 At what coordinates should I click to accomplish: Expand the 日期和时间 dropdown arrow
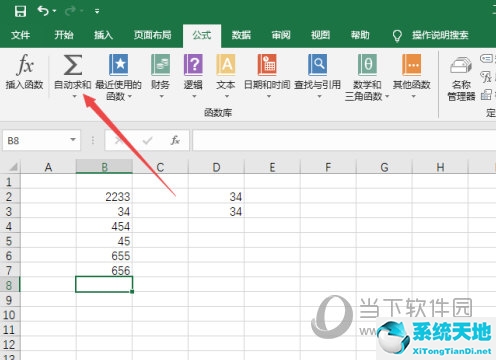[x=269, y=96]
